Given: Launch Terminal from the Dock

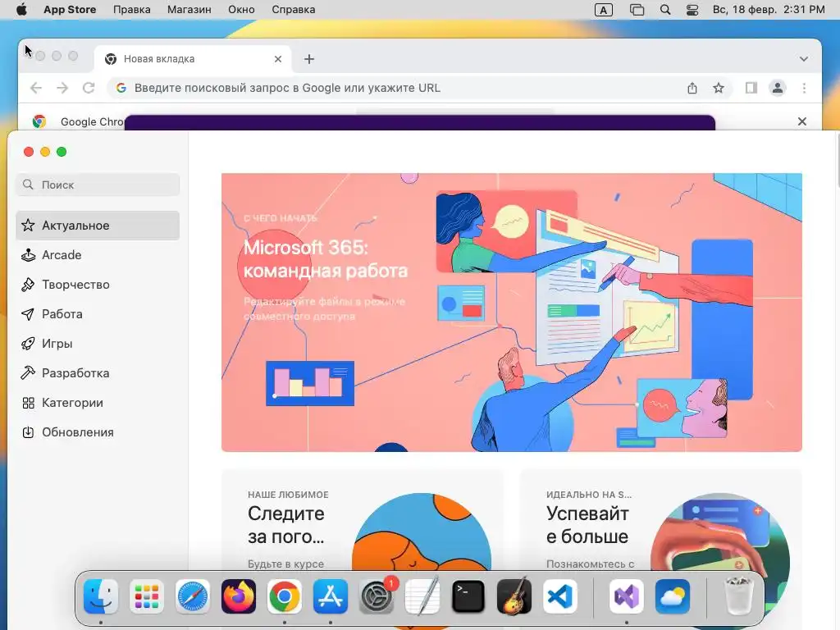Looking at the screenshot, I should (x=468, y=596).
